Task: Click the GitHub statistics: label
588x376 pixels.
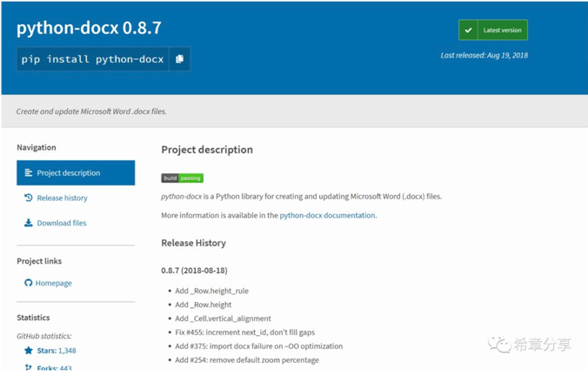Action: (x=44, y=336)
